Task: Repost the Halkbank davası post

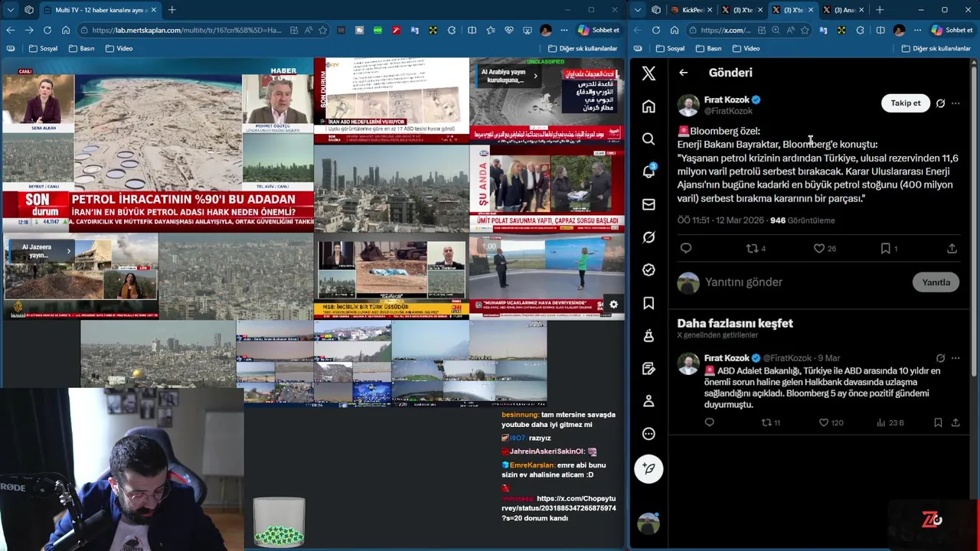Action: (766, 422)
